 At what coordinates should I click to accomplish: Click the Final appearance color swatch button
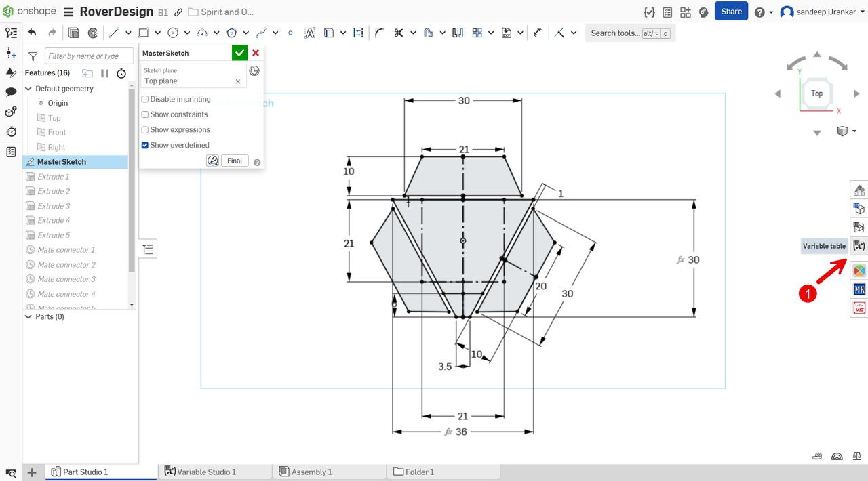click(212, 160)
